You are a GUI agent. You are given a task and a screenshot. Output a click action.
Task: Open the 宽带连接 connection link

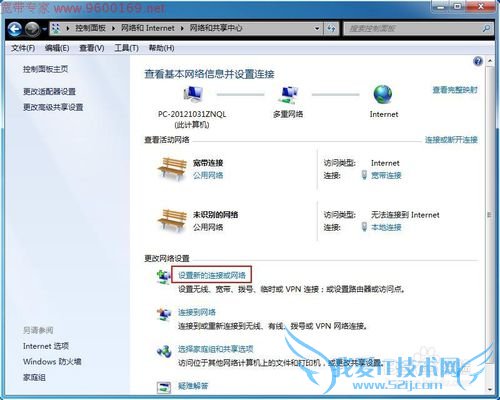coord(386,175)
